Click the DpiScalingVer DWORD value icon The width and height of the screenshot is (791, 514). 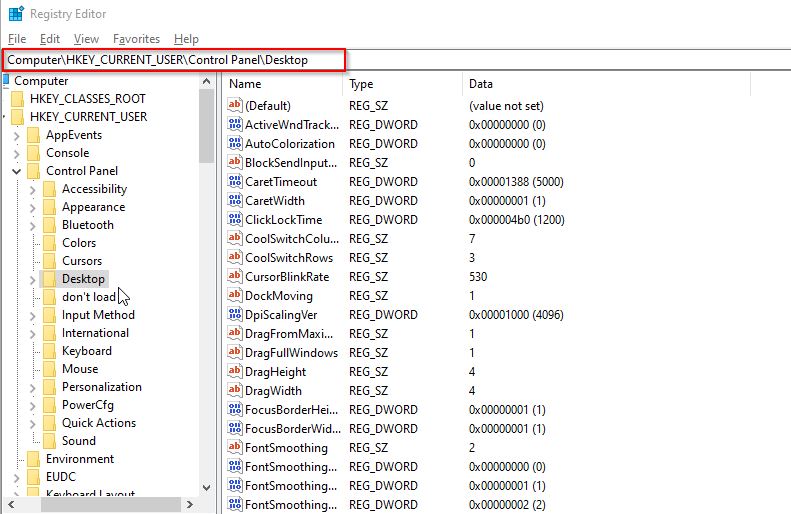pyautogui.click(x=235, y=314)
